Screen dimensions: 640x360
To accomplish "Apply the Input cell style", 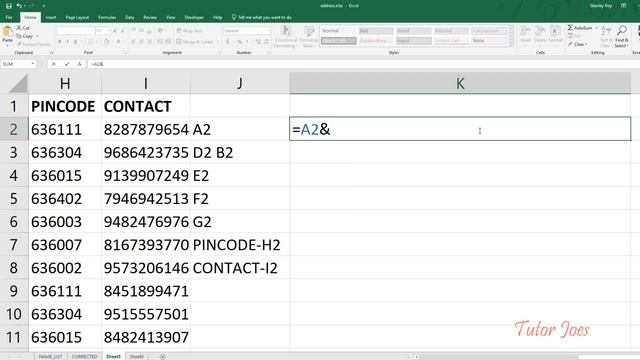I will point(413,41).
